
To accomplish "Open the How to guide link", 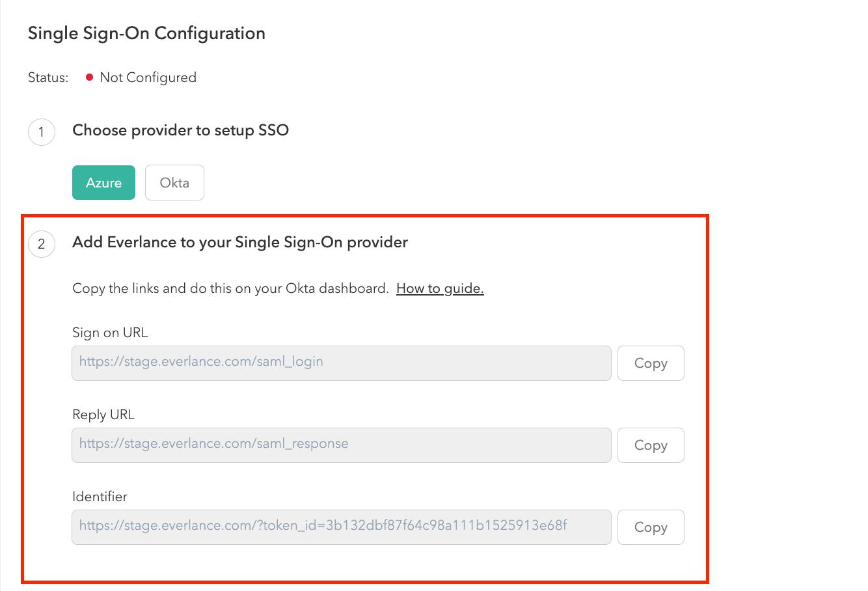I will 440,288.
